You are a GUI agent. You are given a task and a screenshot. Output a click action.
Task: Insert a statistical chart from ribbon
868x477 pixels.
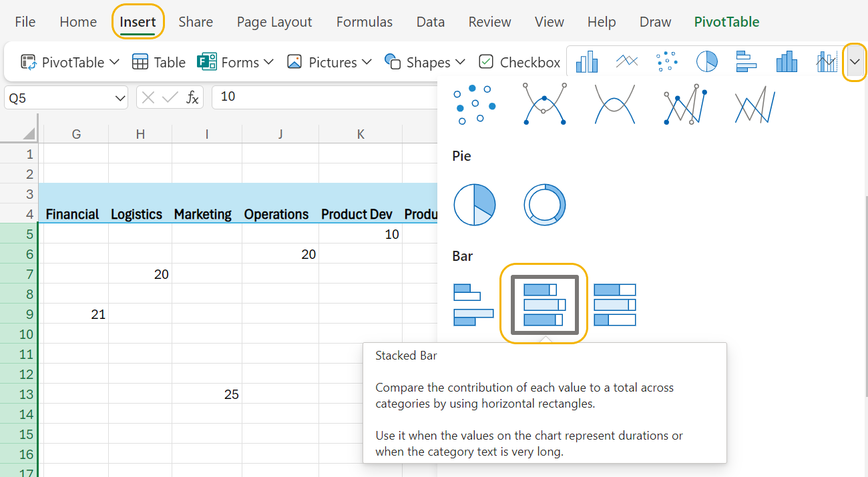point(787,61)
